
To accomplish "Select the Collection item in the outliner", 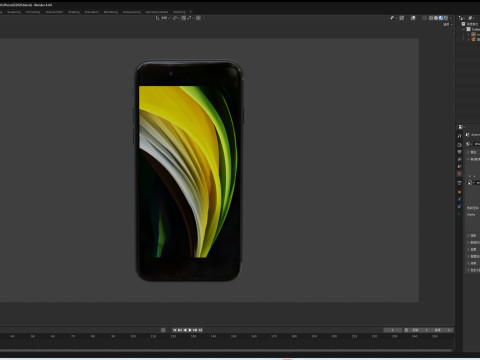I will (474, 29).
